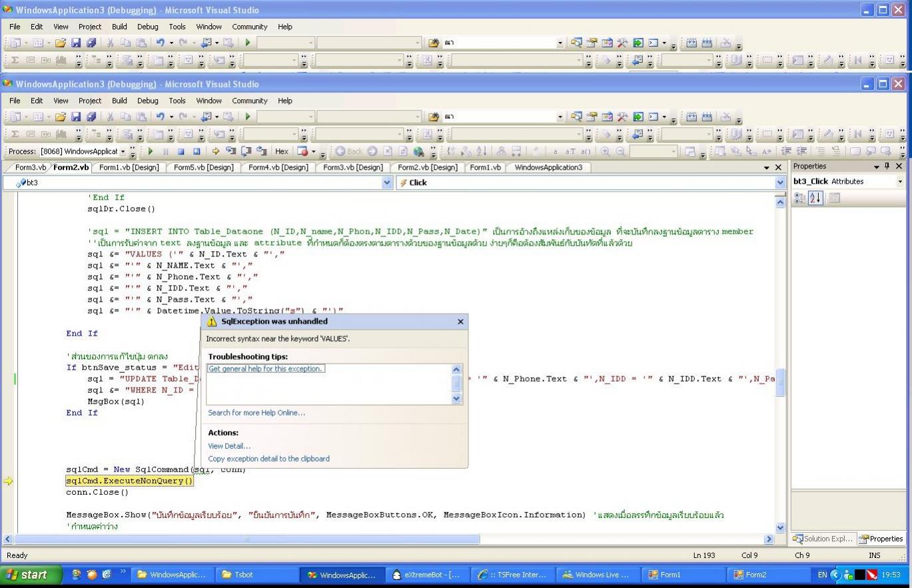This screenshot has width=912, height=588.
Task: Click Step Out icon in debug toolbar
Action: [262, 151]
